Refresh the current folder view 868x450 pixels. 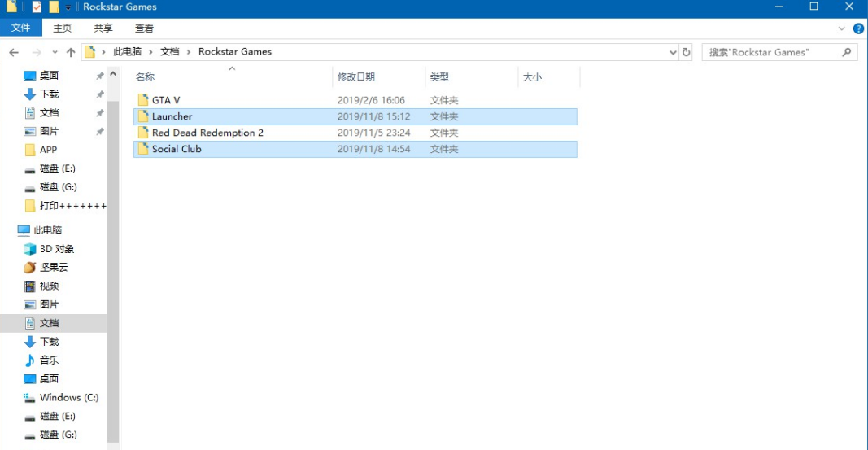coord(687,52)
